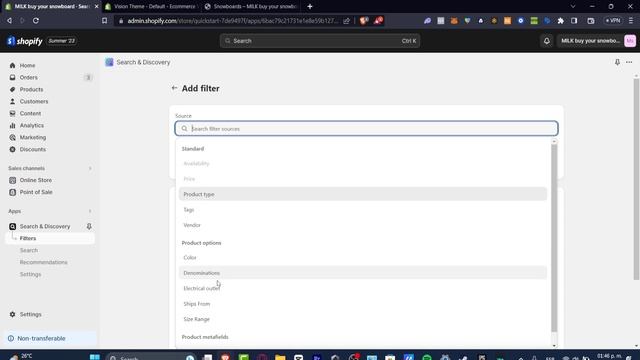Switch to Vision Theme browser tab
This screenshot has width=640, height=360.
[150, 7]
